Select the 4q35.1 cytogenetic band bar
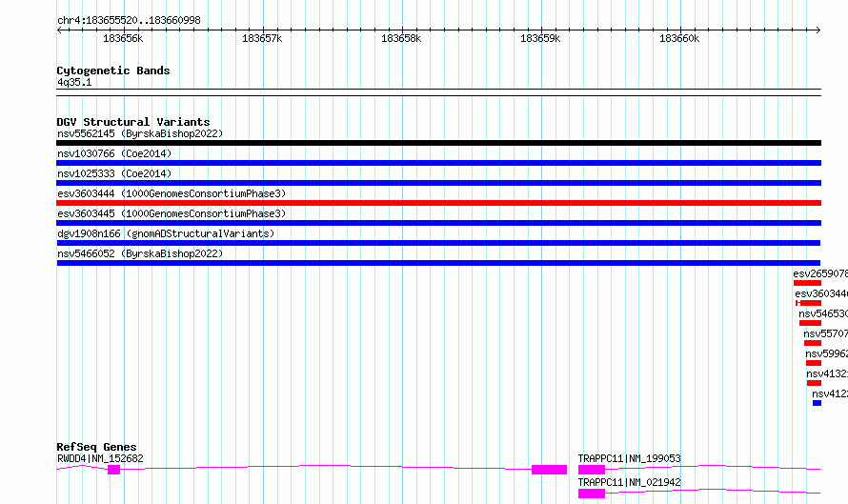This screenshot has height=504, width=848. tap(438, 92)
